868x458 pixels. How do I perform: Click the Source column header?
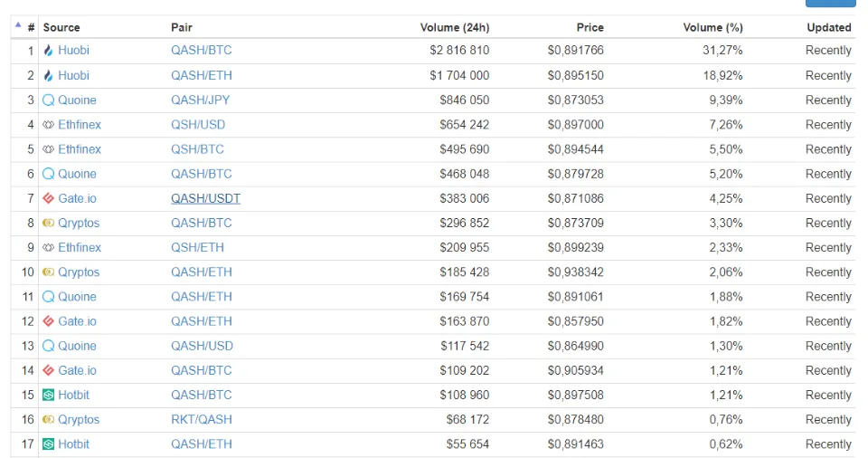tap(61, 27)
